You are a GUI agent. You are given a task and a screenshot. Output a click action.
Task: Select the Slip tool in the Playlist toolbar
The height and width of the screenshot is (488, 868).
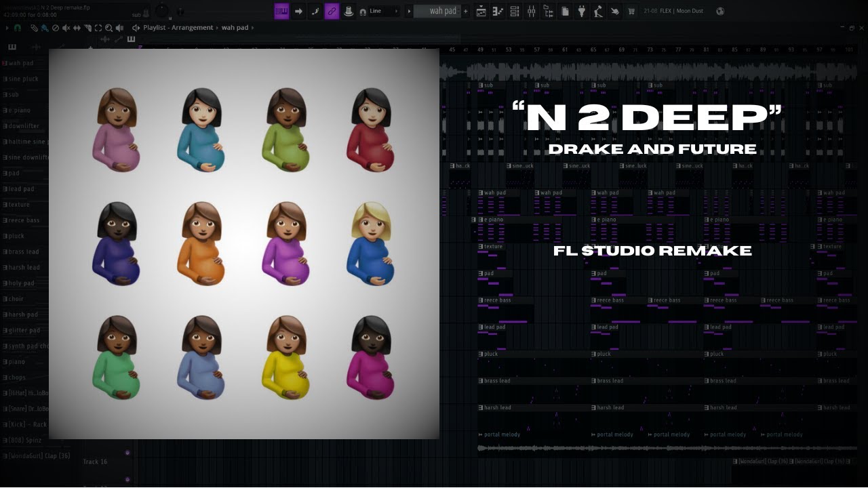pyautogui.click(x=77, y=28)
